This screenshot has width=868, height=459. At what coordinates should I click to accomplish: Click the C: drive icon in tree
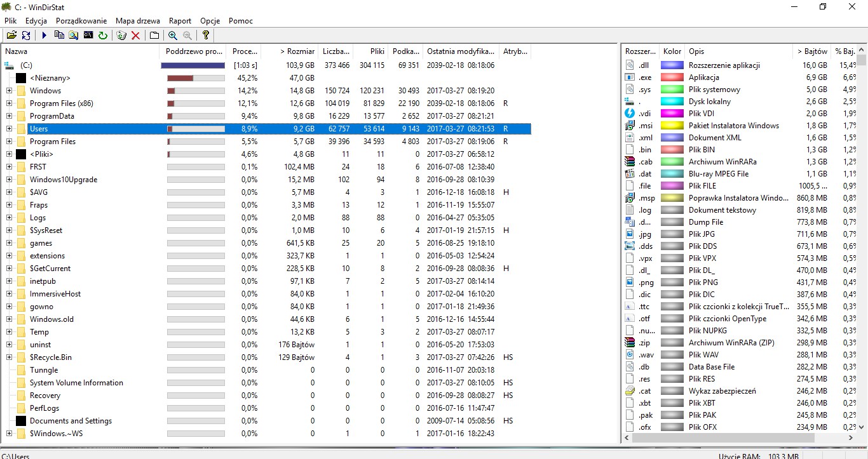[x=9, y=65]
